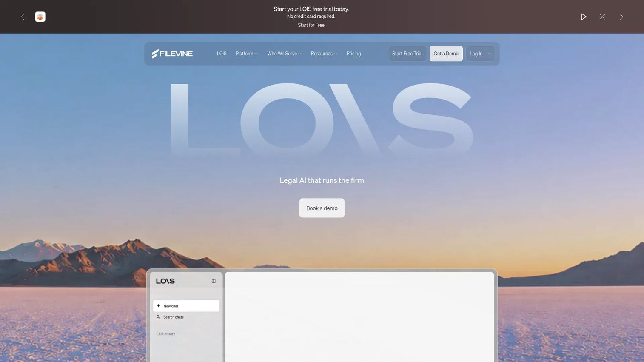Screen dimensions: 644x362
Task: Click the Get a Demo button
Action: point(446,54)
